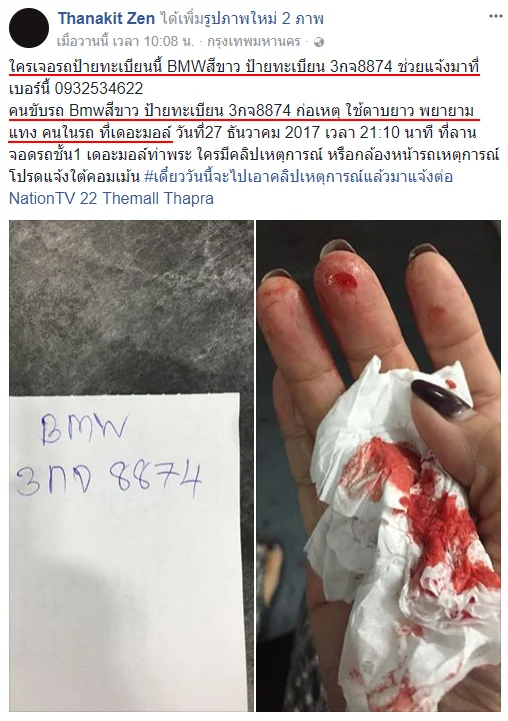
Task: Click handwritten plate number 3กจ 8874 in photo
Action: [x=109, y=479]
